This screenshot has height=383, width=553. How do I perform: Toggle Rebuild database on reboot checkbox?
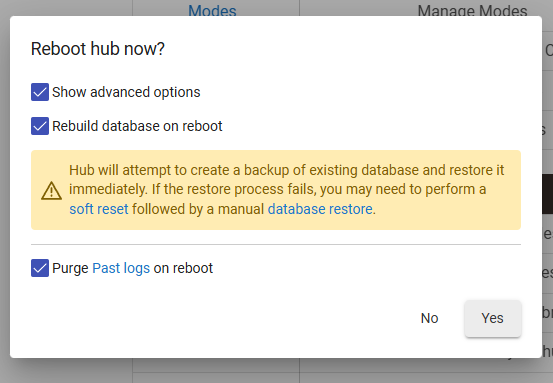coord(40,126)
